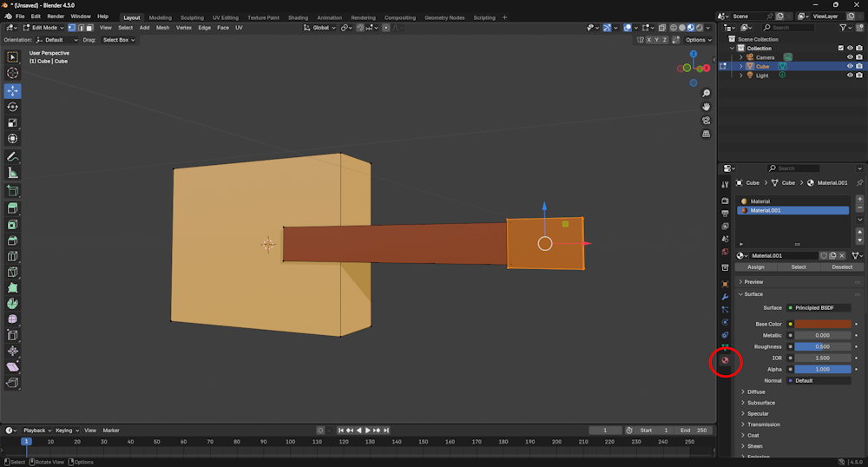The image size is (868, 467).
Task: Expand the Camera tree item
Action: pos(740,57)
